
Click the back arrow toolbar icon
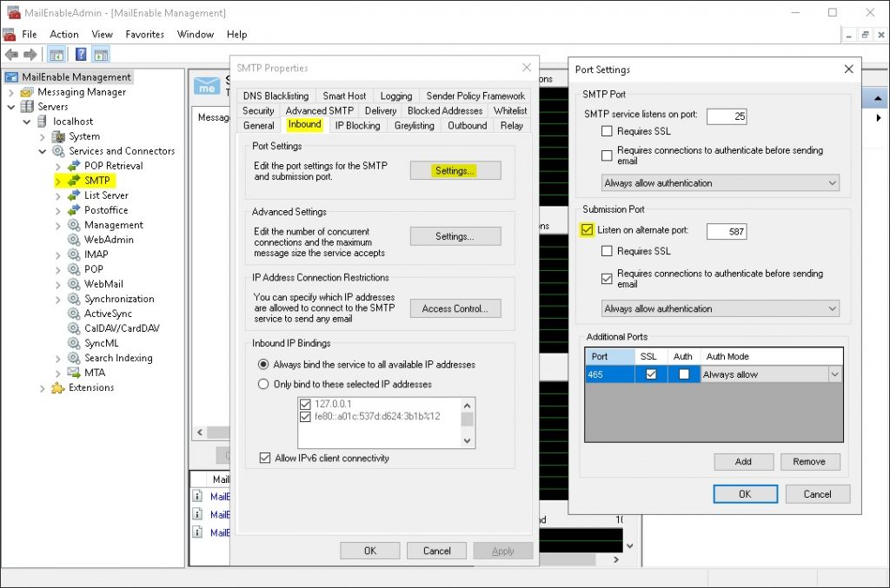pos(11,55)
